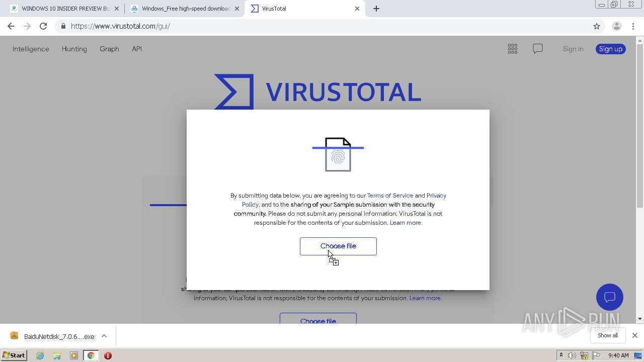The image size is (644, 362).
Task: Click the taskbar clock showing 9:40 AM
Action: [x=618, y=355]
